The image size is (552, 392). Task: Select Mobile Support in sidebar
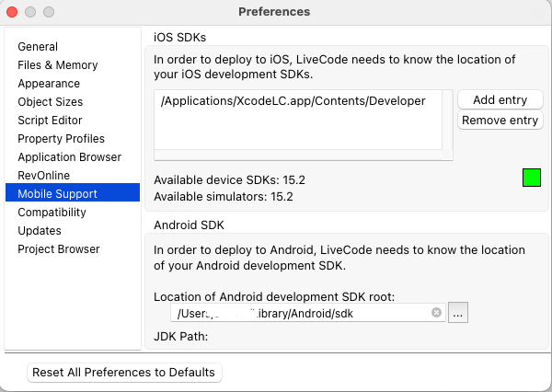57,193
